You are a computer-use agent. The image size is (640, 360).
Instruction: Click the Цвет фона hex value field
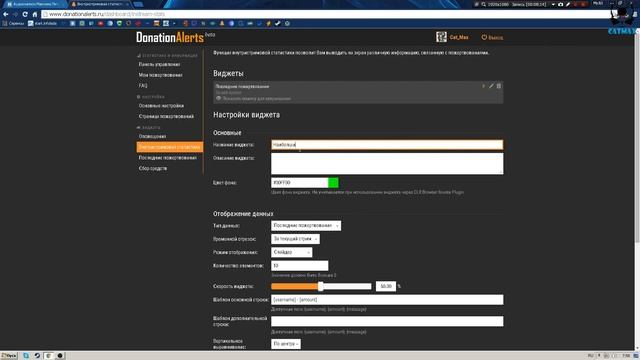(x=300, y=182)
